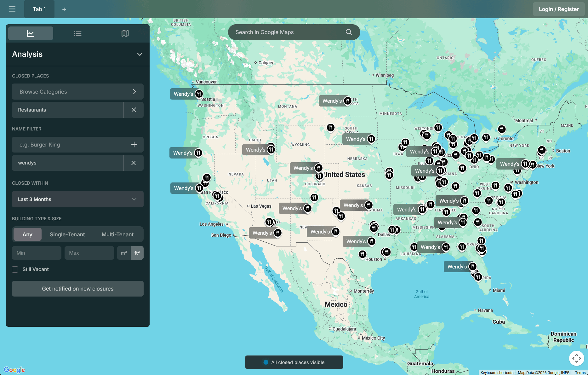Collapse the Analysis section
The image size is (588, 375).
click(x=140, y=54)
